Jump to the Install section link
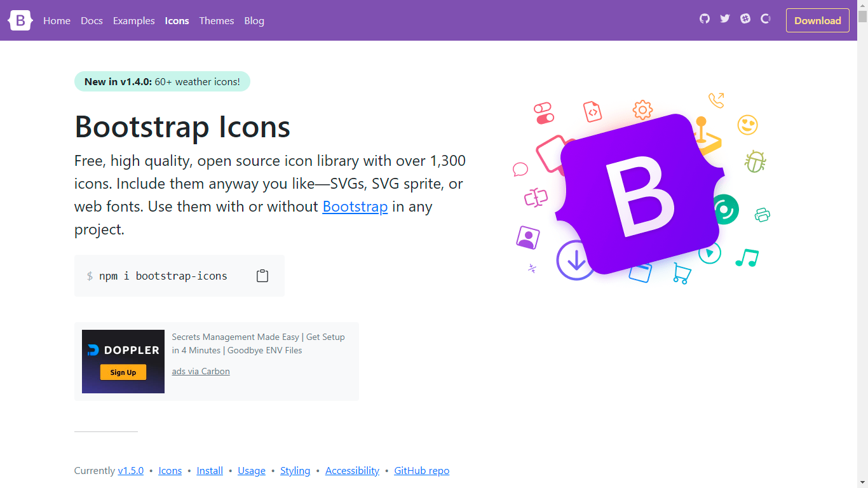Screen dimensions: 868x488 210,471
